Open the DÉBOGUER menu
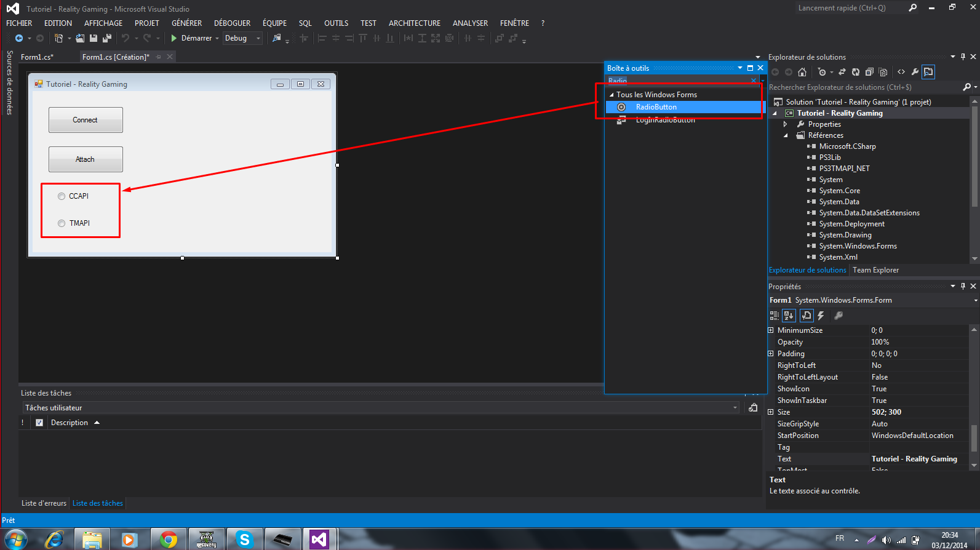 (232, 23)
